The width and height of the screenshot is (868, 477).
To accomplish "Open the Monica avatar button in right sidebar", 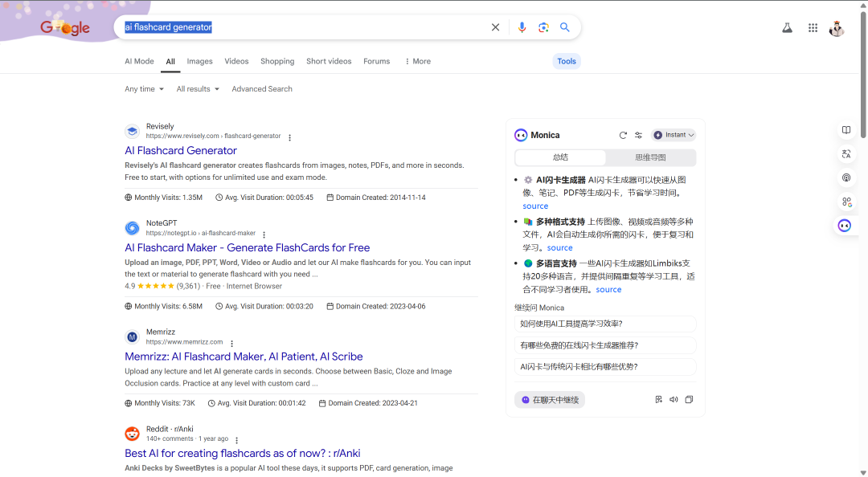I will coord(845,225).
